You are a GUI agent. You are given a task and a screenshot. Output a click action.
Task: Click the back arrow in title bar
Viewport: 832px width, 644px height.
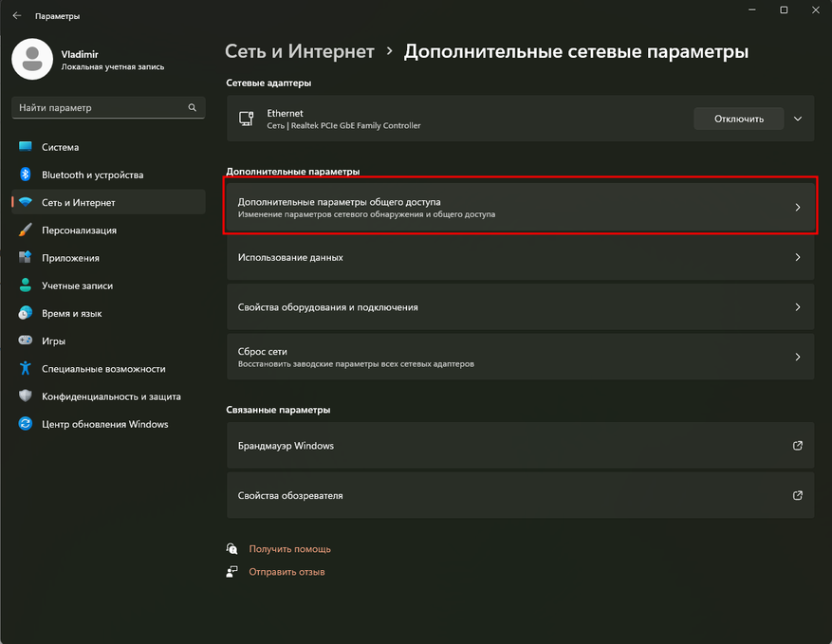[17, 16]
